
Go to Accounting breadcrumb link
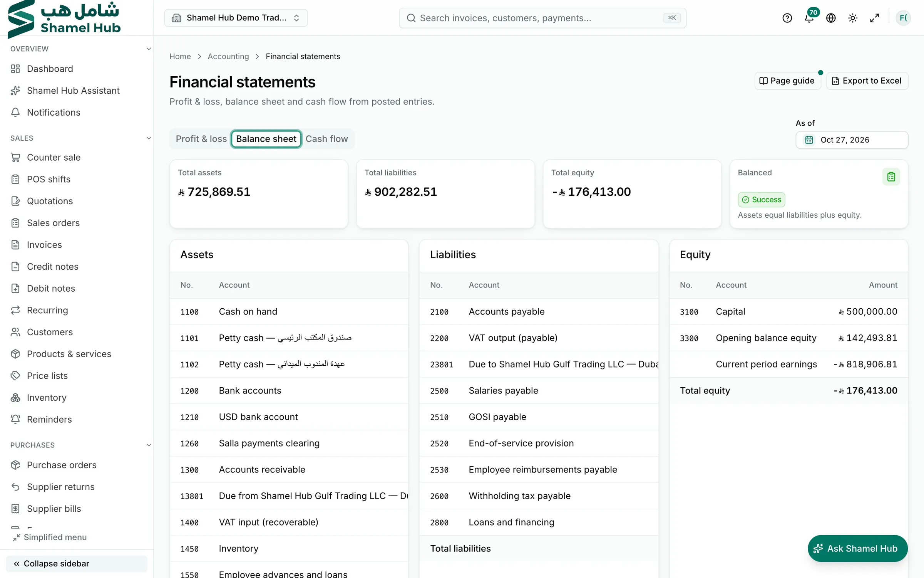pos(228,56)
